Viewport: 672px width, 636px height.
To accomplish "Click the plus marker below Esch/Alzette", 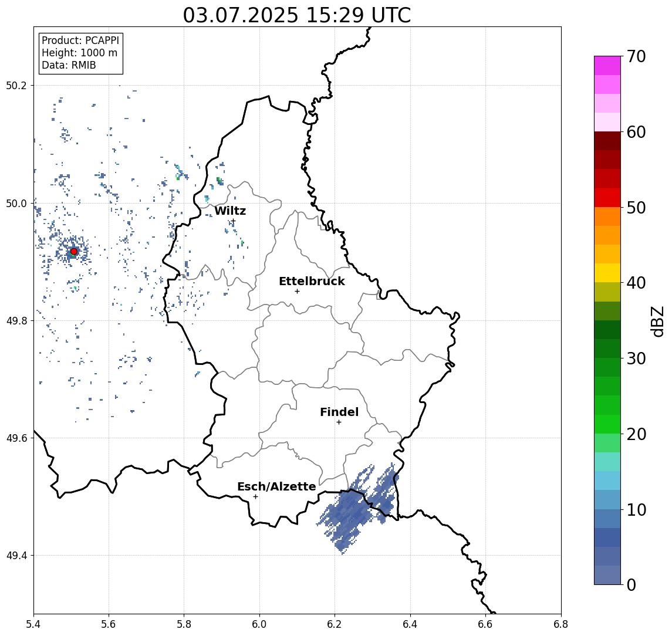I will (x=255, y=497).
